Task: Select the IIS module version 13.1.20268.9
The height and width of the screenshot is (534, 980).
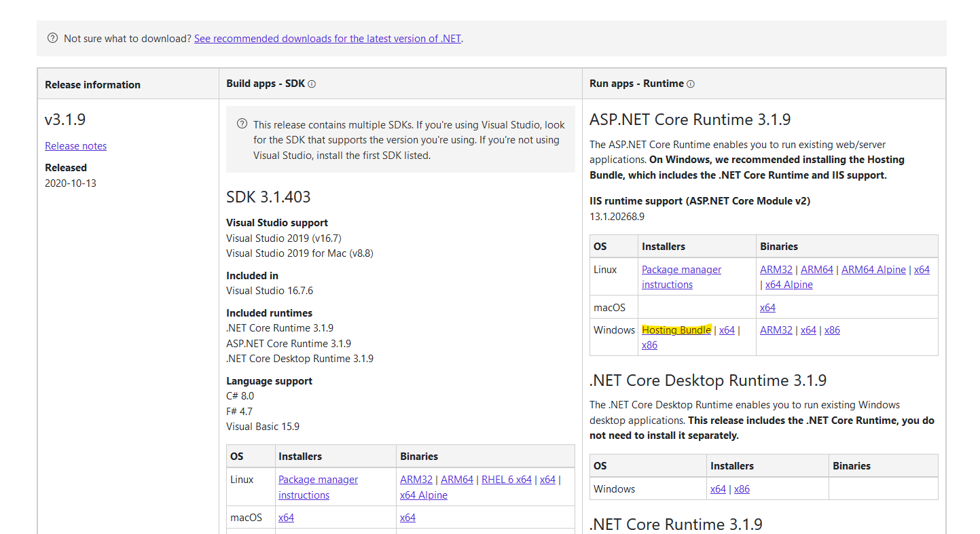Action: point(617,217)
